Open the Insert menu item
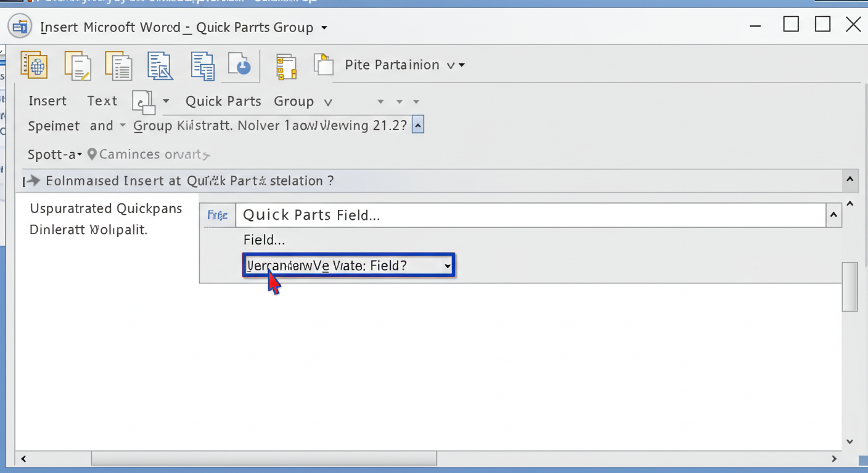This screenshot has height=473, width=868. (47, 101)
